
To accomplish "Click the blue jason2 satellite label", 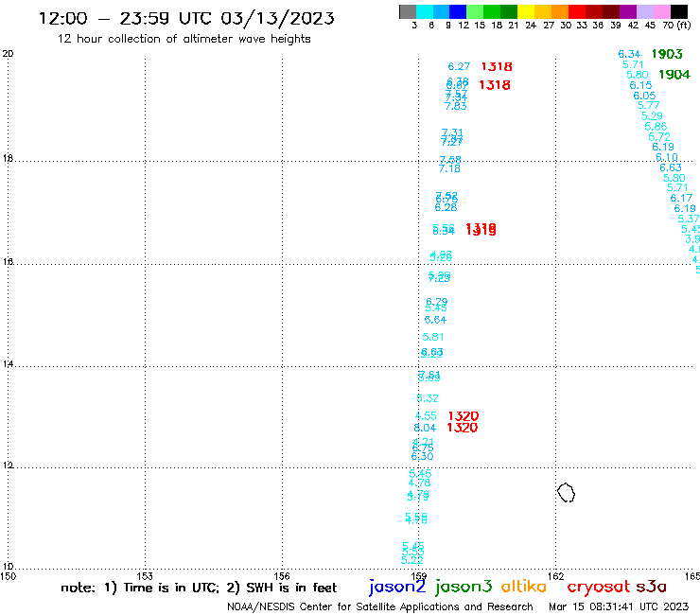I will point(397,587).
